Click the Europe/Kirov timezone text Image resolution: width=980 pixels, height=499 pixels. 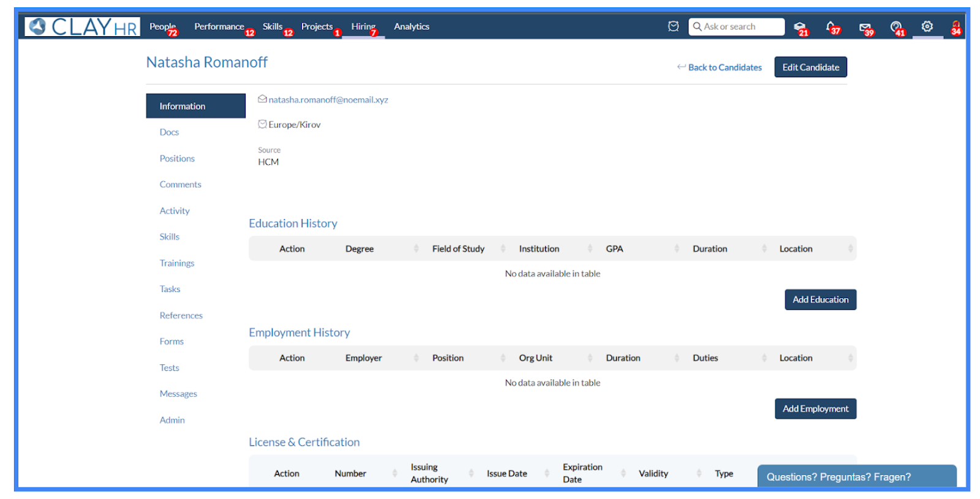pyautogui.click(x=294, y=124)
